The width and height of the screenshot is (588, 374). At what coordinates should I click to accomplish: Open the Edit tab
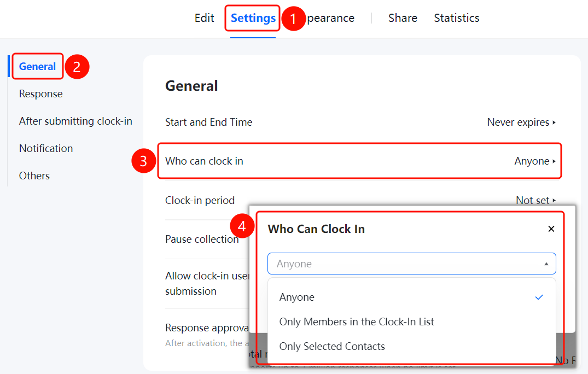coord(205,18)
